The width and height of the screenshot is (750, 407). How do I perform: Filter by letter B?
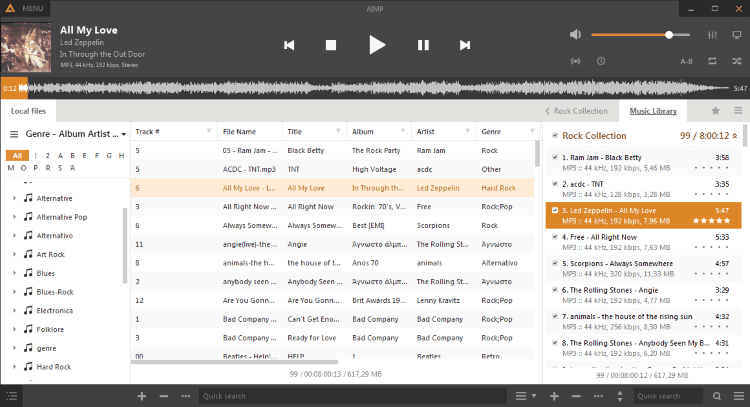(x=72, y=155)
